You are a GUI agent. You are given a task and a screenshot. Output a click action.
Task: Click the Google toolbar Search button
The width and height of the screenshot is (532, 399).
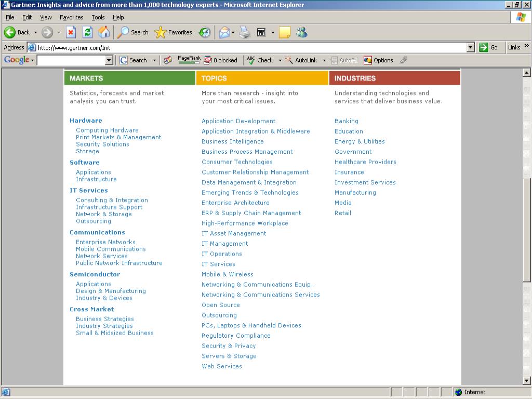pos(134,60)
